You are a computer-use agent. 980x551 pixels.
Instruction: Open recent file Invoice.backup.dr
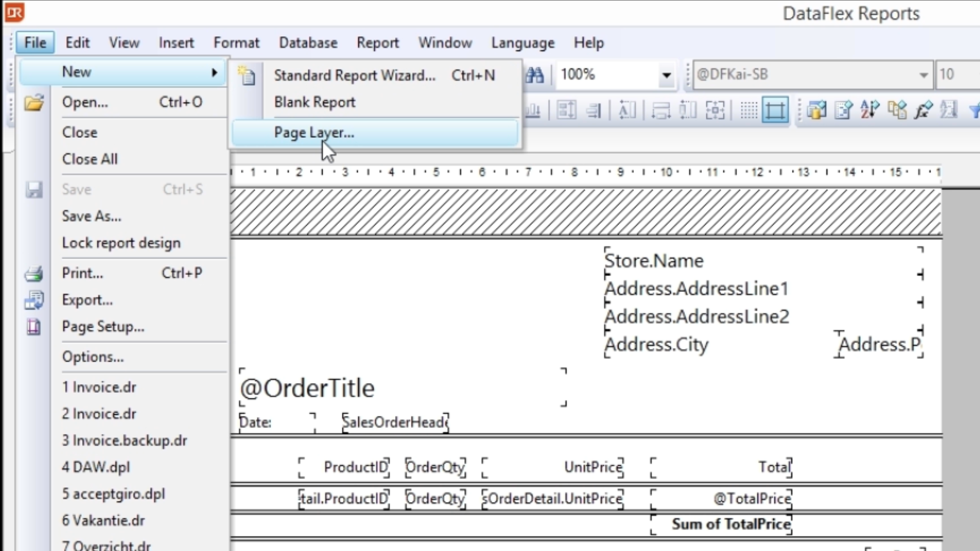click(x=125, y=440)
